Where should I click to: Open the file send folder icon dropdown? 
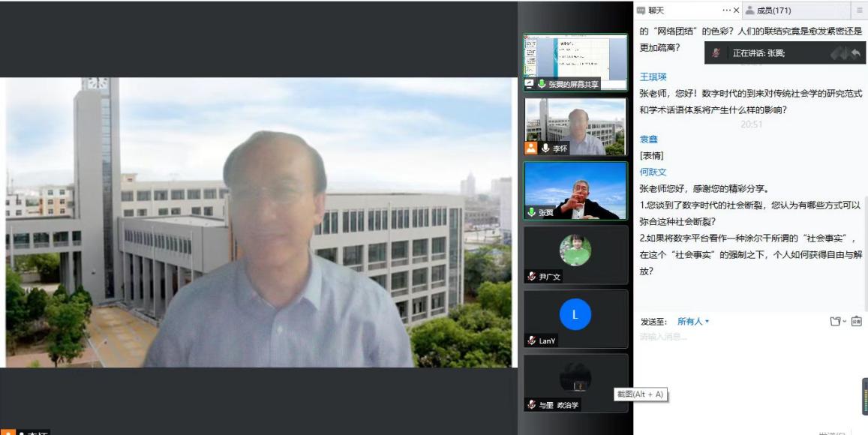(837, 322)
